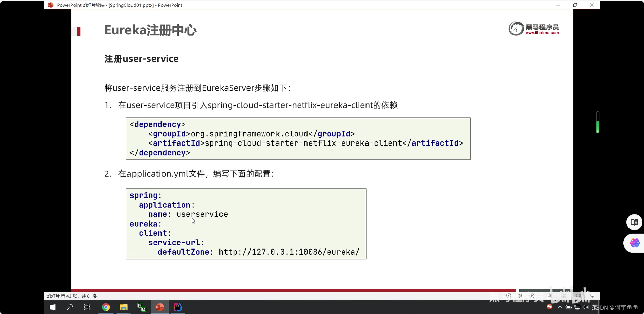Click the slide title 'Eureka注册中心'

click(150, 30)
